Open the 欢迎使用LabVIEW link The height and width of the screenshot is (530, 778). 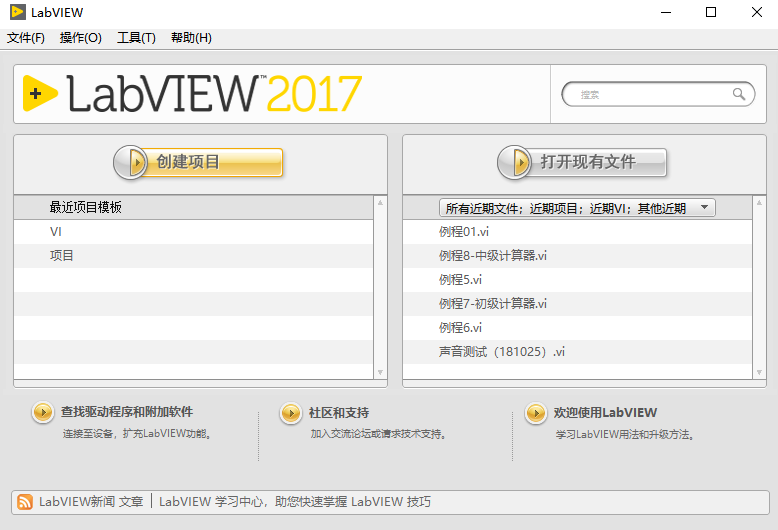605,413
